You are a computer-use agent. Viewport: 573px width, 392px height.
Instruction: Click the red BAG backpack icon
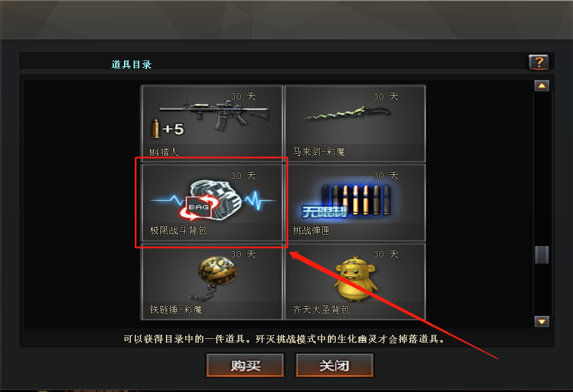coord(199,208)
